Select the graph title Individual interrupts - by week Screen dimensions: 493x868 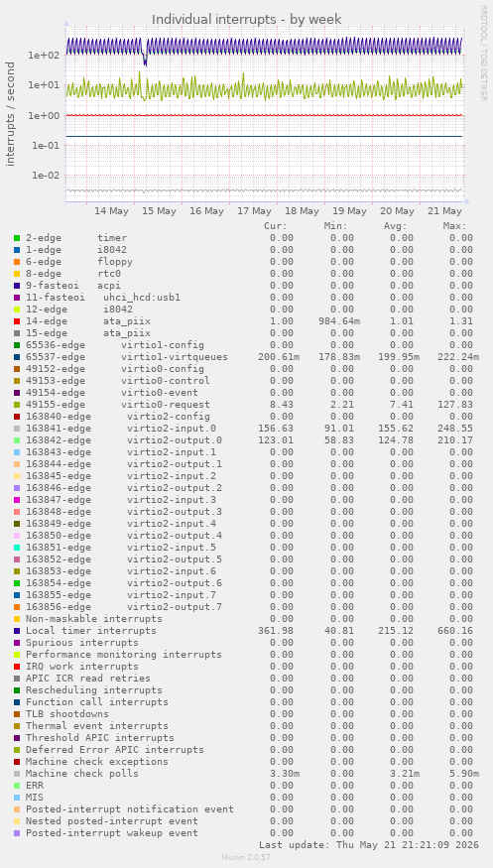coord(247,20)
